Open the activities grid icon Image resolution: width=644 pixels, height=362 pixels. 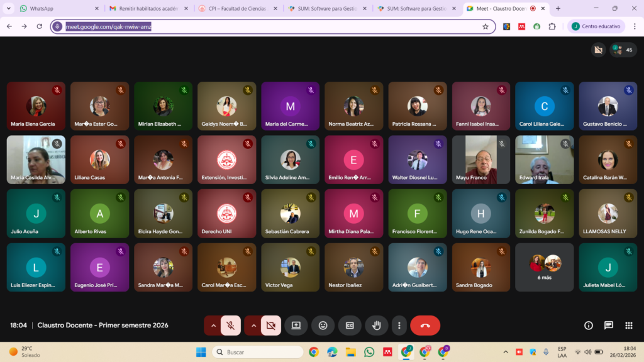(628, 326)
